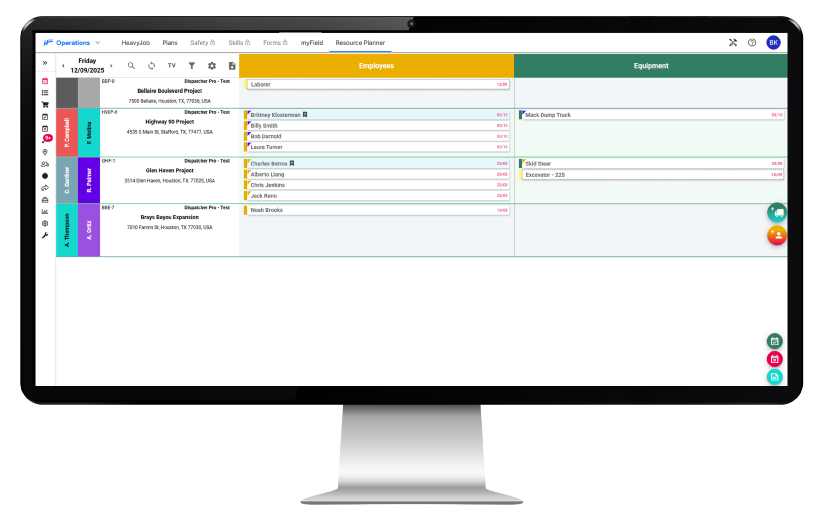Click the refresh icon in planner toolbar

point(151,65)
